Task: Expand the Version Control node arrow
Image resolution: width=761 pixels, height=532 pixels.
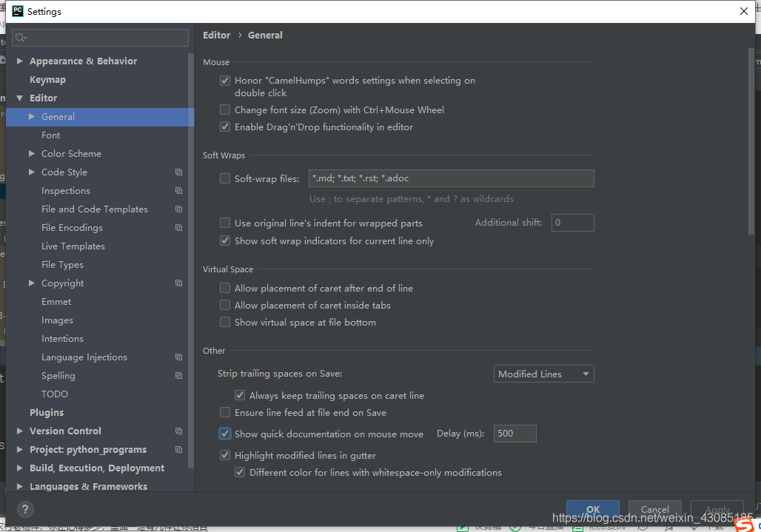Action: (x=20, y=431)
